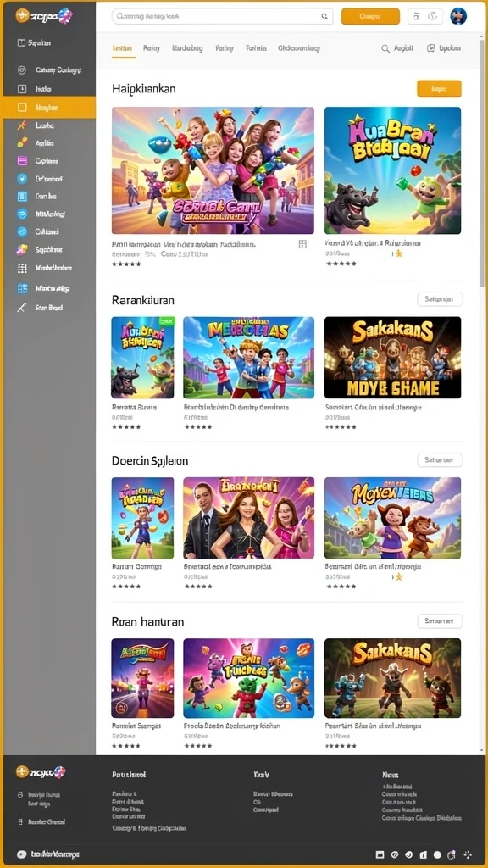Open the first small Roan hanuran thumbnail
This screenshot has width=488, height=868.
142,678
